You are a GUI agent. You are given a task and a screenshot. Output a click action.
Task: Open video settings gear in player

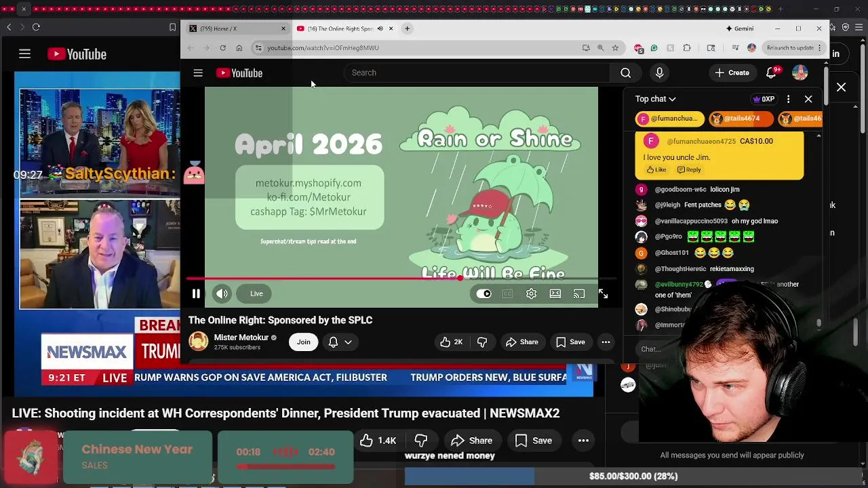531,293
